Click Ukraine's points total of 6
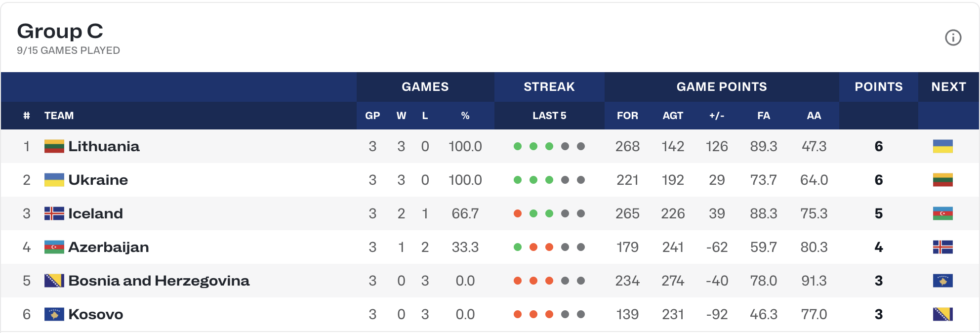The height and width of the screenshot is (333, 980). click(878, 180)
